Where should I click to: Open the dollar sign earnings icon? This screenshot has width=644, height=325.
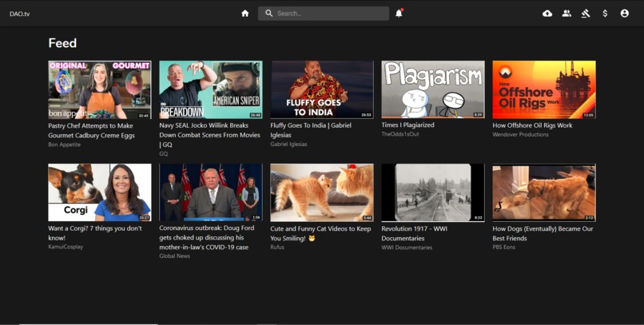coord(605,14)
